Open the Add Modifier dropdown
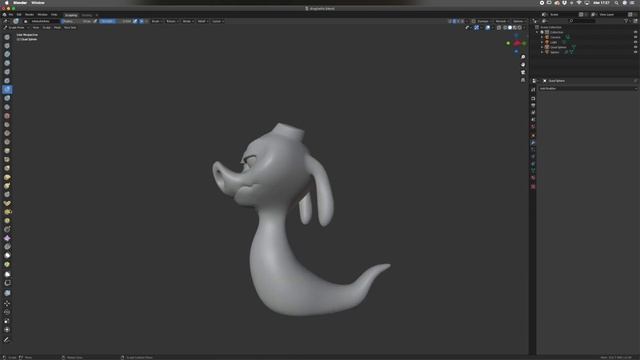 (588, 89)
